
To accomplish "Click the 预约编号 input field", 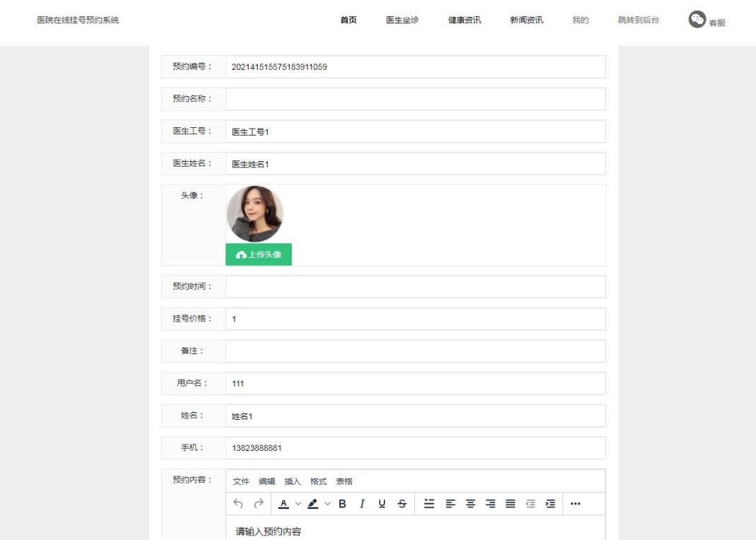I will [415, 66].
